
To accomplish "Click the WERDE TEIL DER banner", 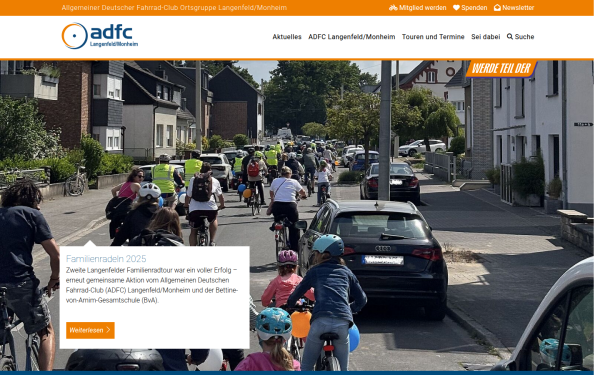I will pos(501,69).
